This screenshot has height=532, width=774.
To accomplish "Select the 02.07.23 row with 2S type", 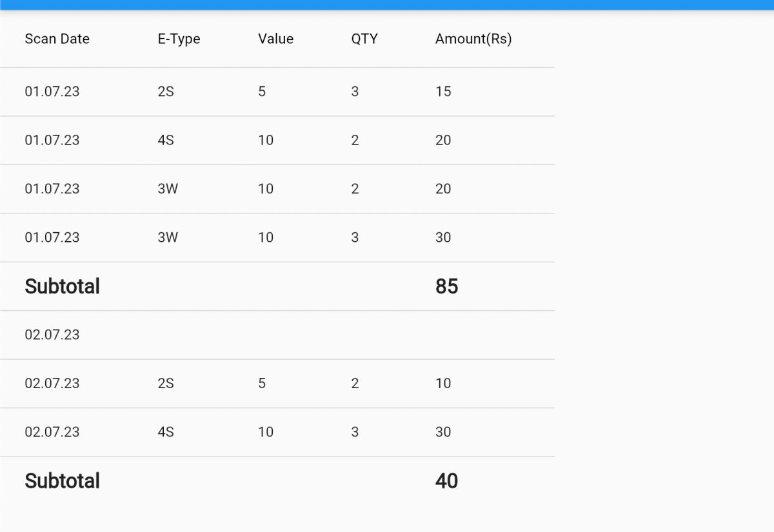I will click(277, 384).
